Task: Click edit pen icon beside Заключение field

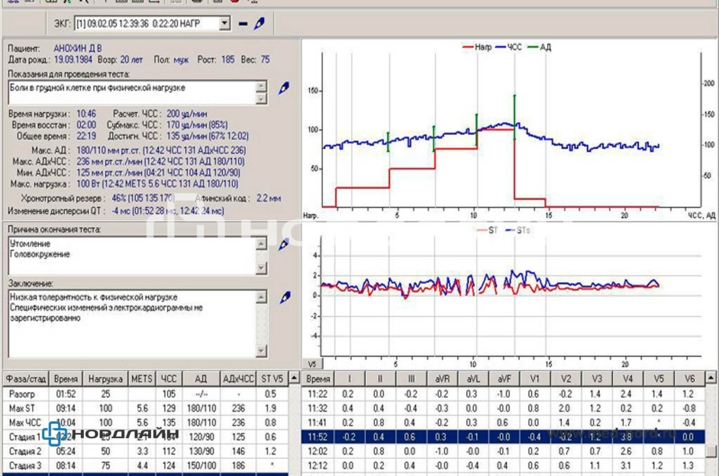Action: (x=283, y=297)
